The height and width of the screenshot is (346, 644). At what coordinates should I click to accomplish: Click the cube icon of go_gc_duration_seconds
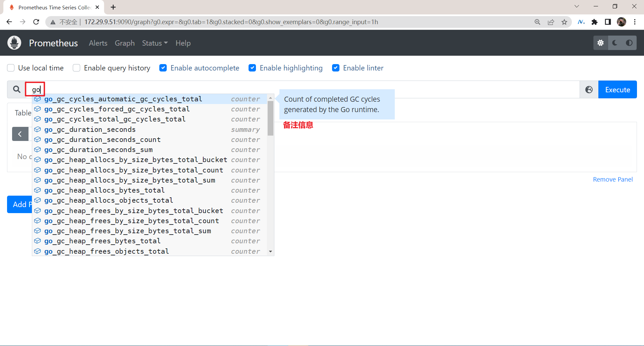click(38, 130)
